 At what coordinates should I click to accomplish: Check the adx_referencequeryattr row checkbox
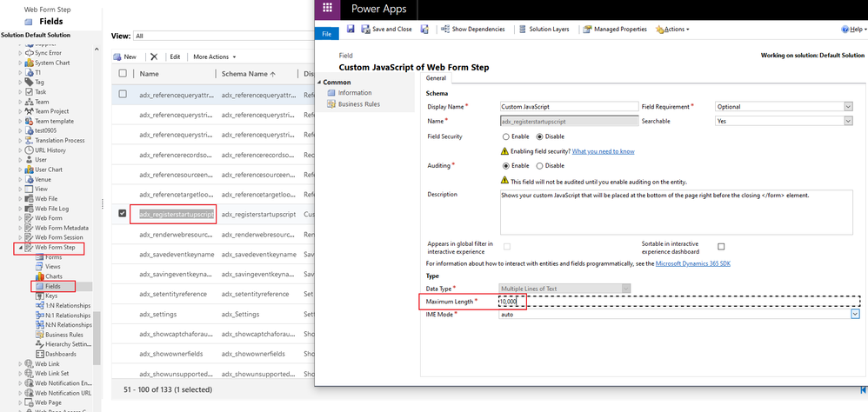pyautogui.click(x=123, y=94)
